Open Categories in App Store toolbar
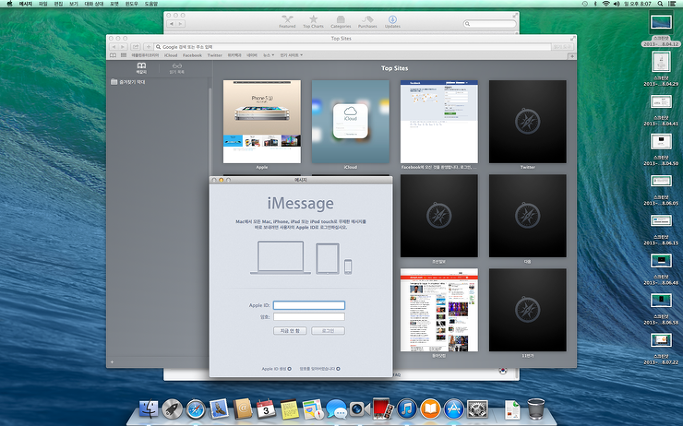The width and height of the screenshot is (683, 426). (341, 22)
